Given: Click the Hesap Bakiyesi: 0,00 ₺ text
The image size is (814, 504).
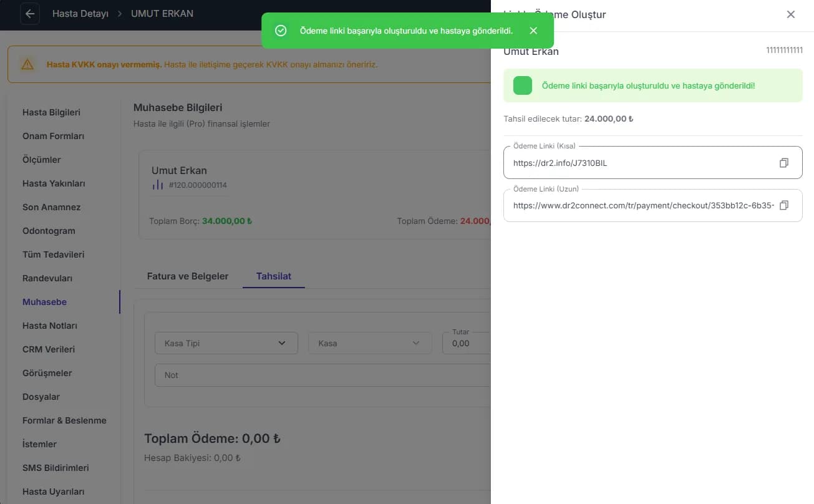Looking at the screenshot, I should tap(192, 458).
